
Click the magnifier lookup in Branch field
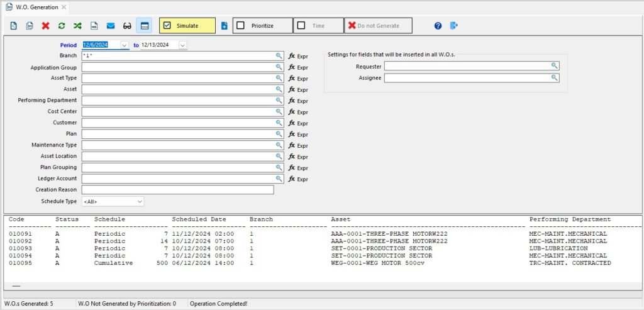[x=279, y=55]
